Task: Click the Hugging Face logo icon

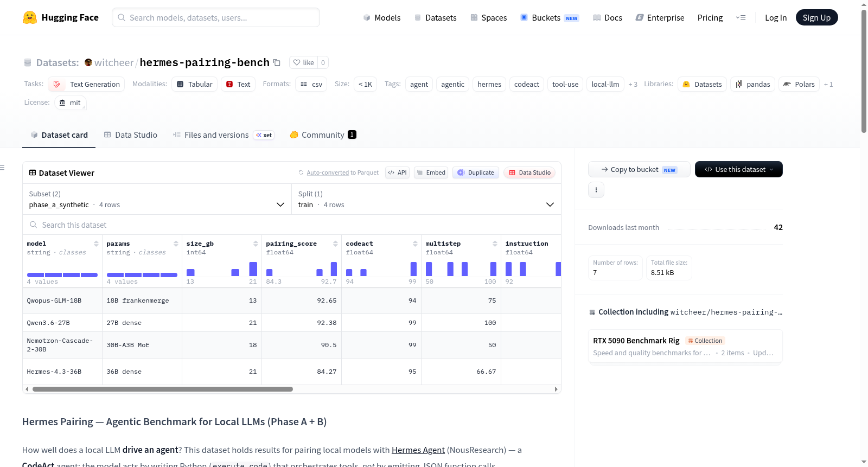Action: coord(30,17)
